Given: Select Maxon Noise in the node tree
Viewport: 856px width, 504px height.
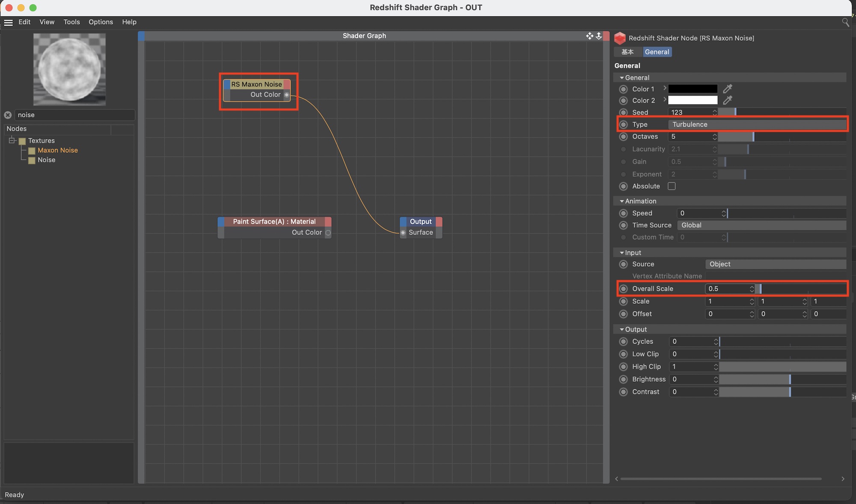Looking at the screenshot, I should [x=57, y=150].
